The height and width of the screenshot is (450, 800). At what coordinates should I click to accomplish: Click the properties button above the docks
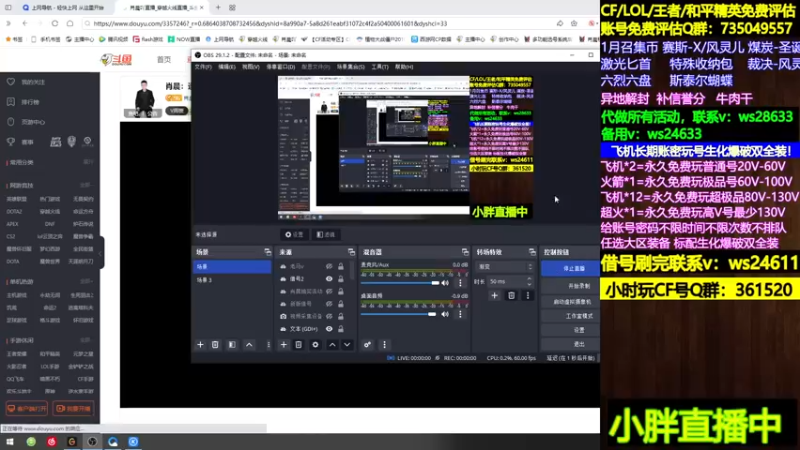(294, 235)
